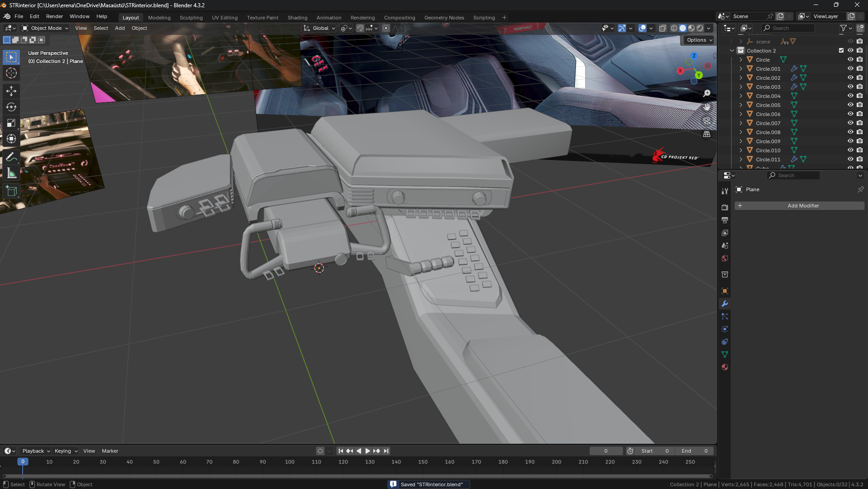Open the Object Mode dropdown
Screen dimensions: 868x489
(x=45, y=28)
